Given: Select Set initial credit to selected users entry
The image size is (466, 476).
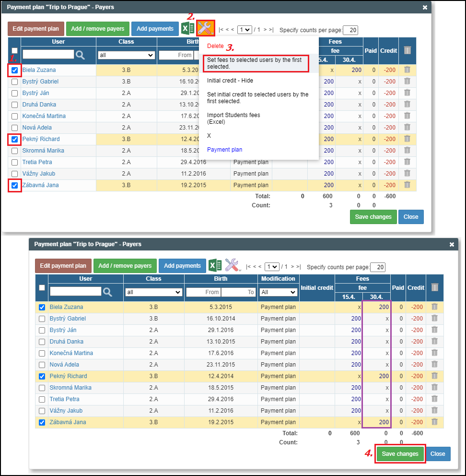Looking at the screenshot, I should 257,98.
